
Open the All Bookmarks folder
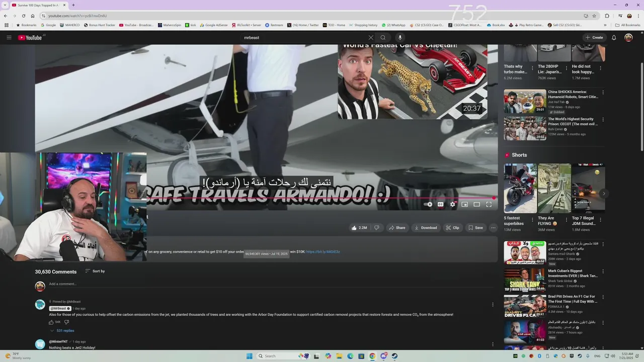628,25
